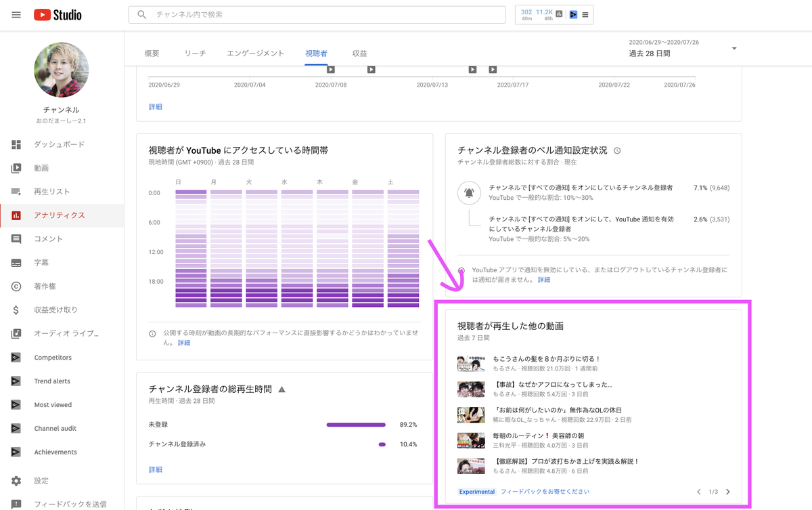Screen dimensions: 812x510
Task: Open the vidIQ extension menu lines icon
Action: click(x=585, y=14)
